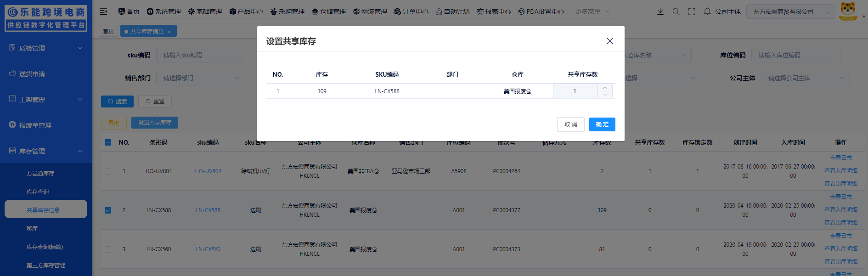Open the search magnifier icon in top bar
The image size is (868, 276).
click(676, 11)
